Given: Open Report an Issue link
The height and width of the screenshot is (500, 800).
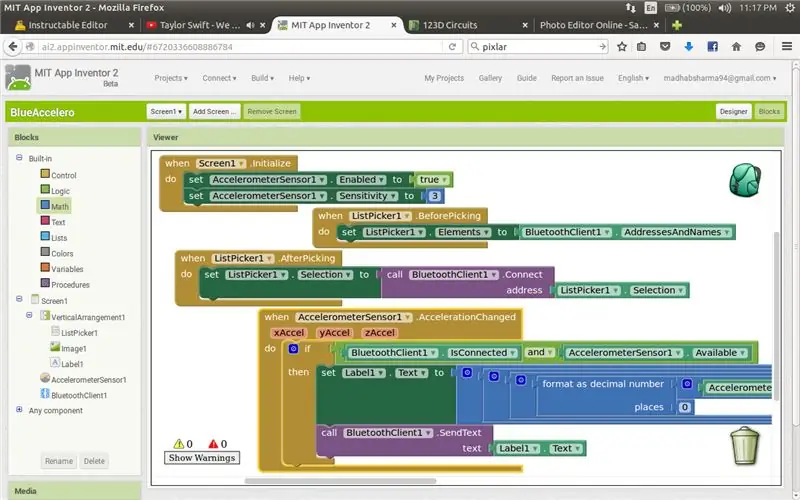Looking at the screenshot, I should pyautogui.click(x=577, y=78).
